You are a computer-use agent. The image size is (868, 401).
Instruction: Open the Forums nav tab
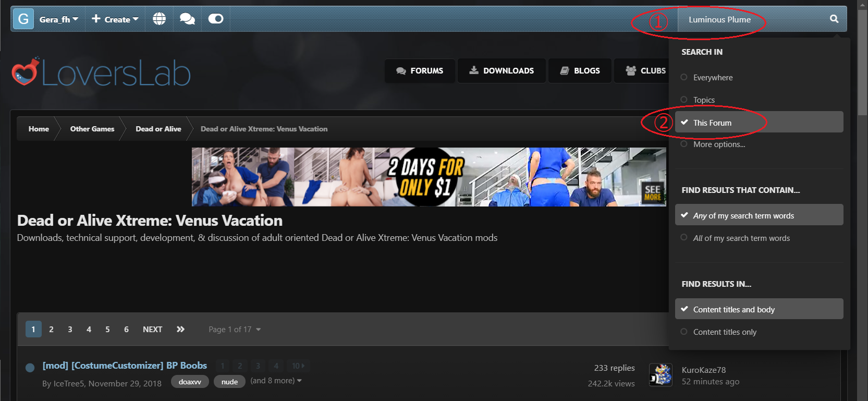420,70
